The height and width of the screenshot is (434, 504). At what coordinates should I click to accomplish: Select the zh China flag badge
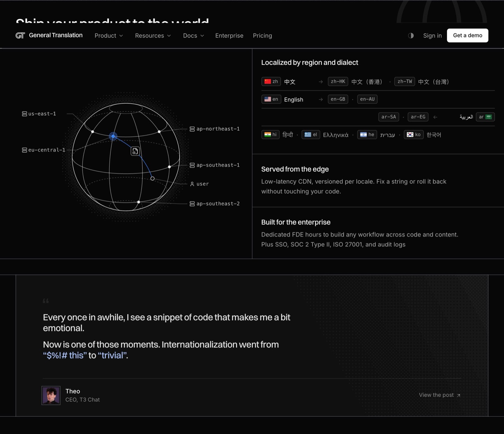[x=271, y=82]
